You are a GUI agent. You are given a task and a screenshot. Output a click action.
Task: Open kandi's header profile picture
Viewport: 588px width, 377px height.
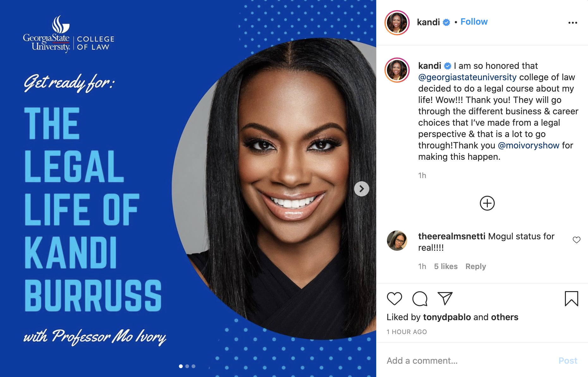(397, 23)
